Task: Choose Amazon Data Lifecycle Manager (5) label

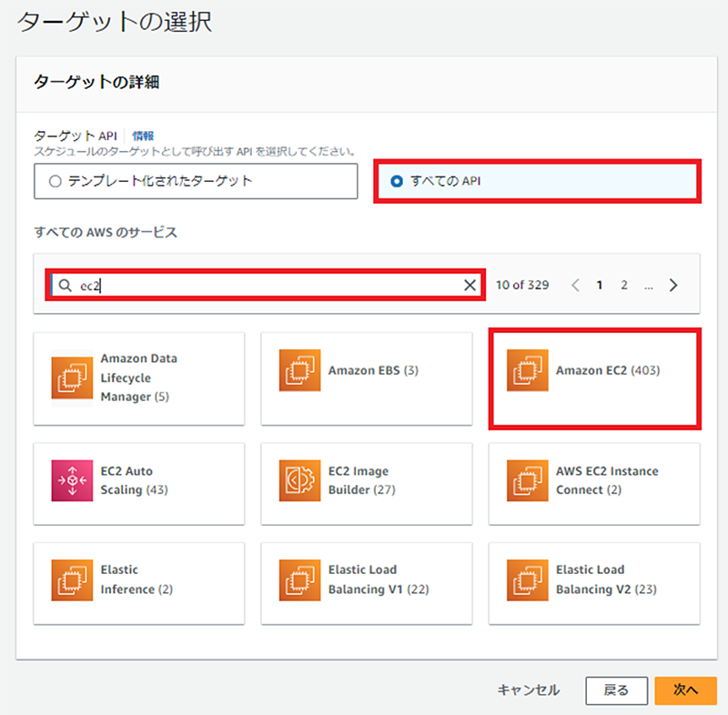Action: click(139, 378)
